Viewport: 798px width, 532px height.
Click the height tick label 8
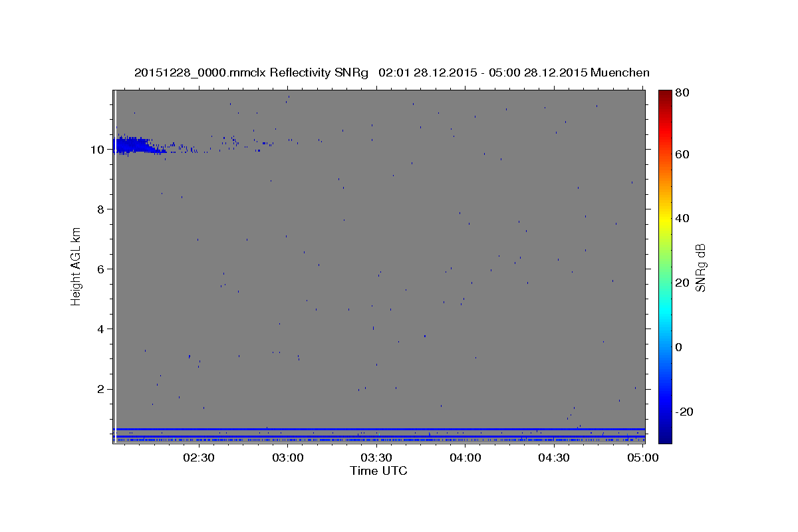tap(100, 209)
